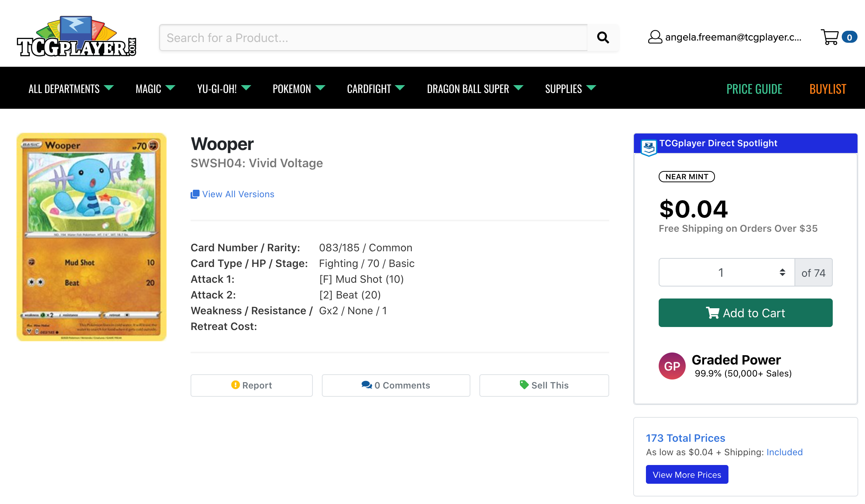Click the search magnifying glass icon

click(x=604, y=37)
